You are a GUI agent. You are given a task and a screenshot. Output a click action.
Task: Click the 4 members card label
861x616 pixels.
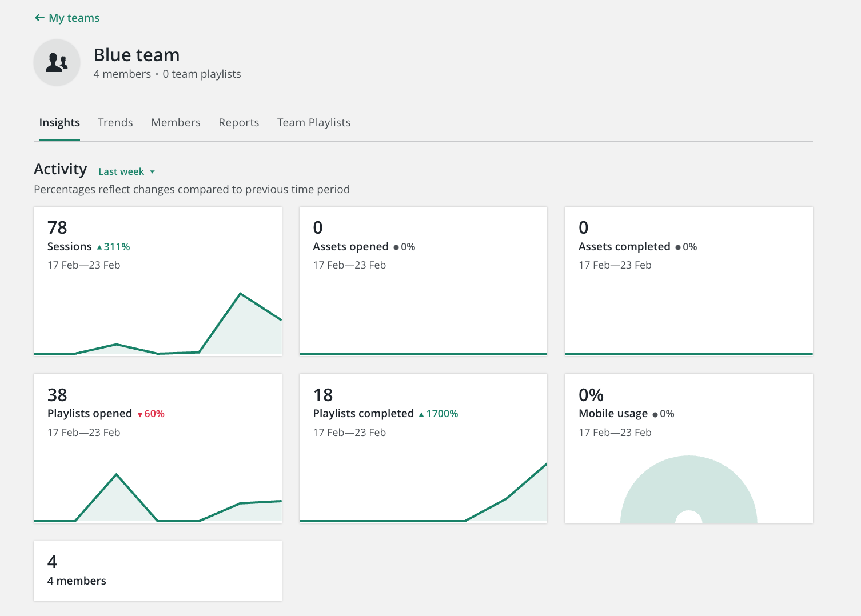(77, 581)
